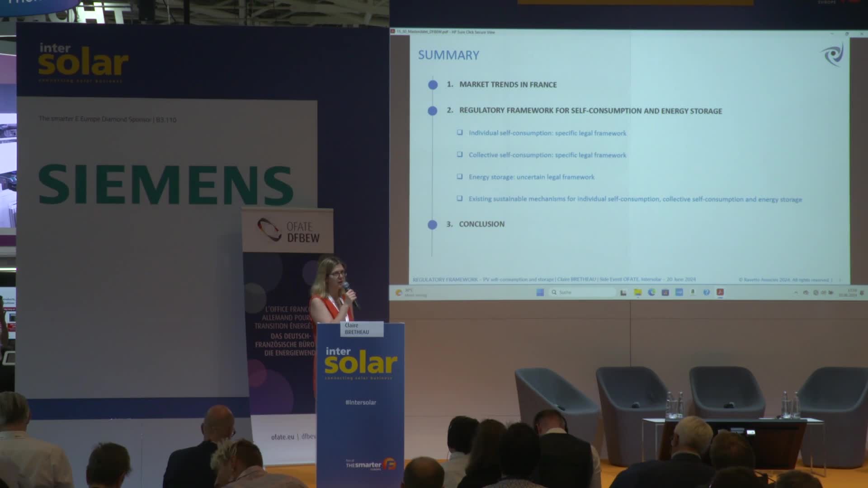The height and width of the screenshot is (488, 868).
Task: Open the weather widget on the taskbar
Action: tap(410, 293)
